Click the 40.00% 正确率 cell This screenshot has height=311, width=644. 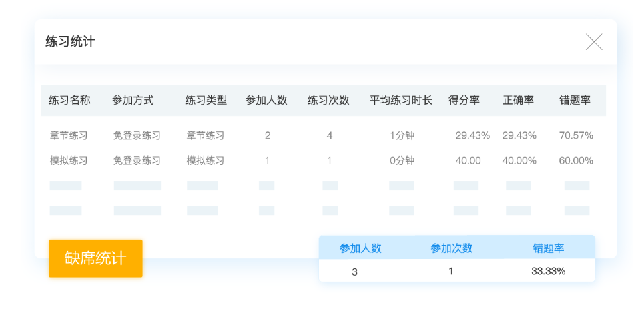[x=519, y=160]
